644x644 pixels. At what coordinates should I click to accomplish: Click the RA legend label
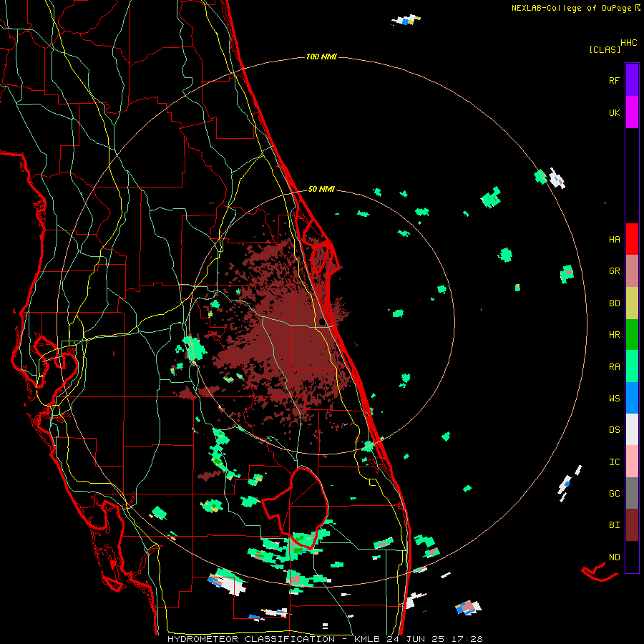click(614, 367)
